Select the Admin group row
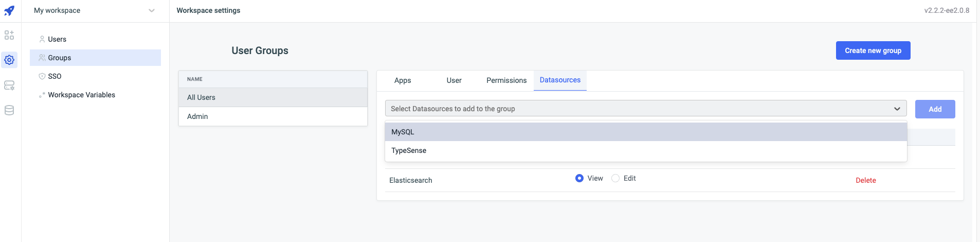 [273, 116]
